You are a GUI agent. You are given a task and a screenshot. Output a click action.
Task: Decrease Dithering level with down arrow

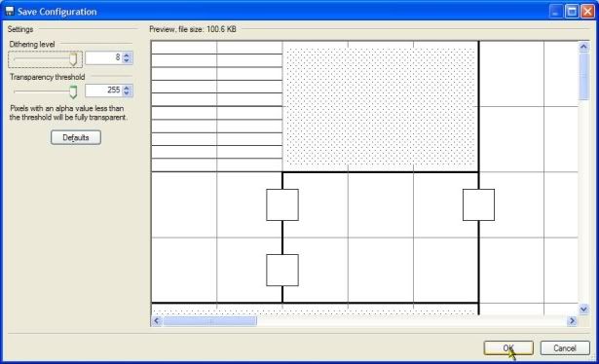(x=127, y=60)
